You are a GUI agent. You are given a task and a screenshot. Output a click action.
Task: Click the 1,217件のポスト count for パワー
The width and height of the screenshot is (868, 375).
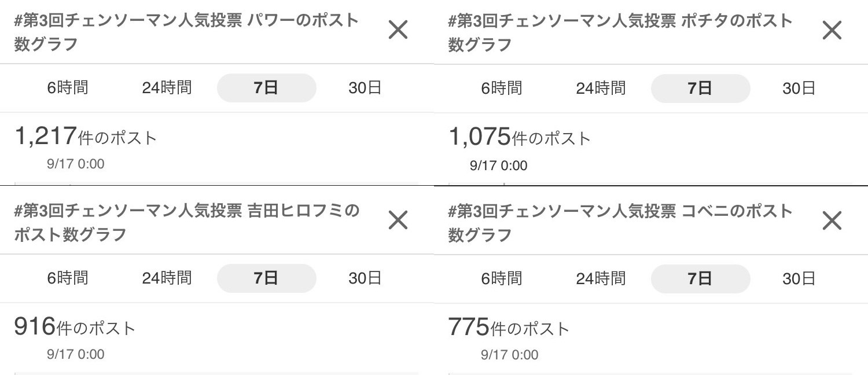(86, 137)
